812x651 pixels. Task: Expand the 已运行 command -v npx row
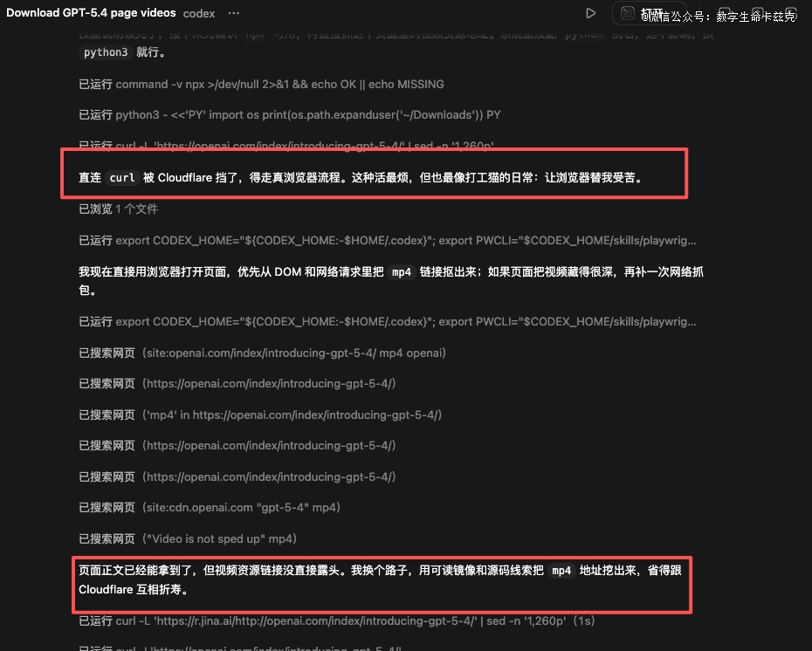(x=261, y=85)
